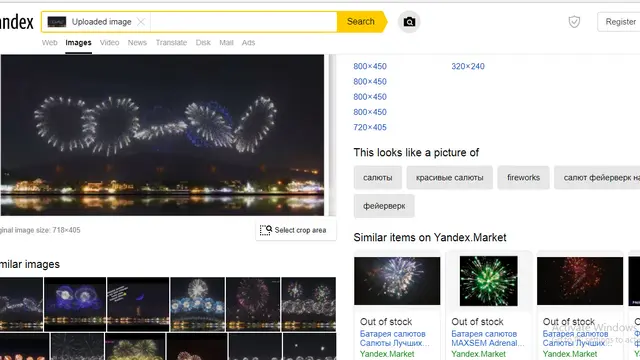Click the 'Similar items on Yandex.Market' heading
The width and height of the screenshot is (640, 360).
coord(430,238)
